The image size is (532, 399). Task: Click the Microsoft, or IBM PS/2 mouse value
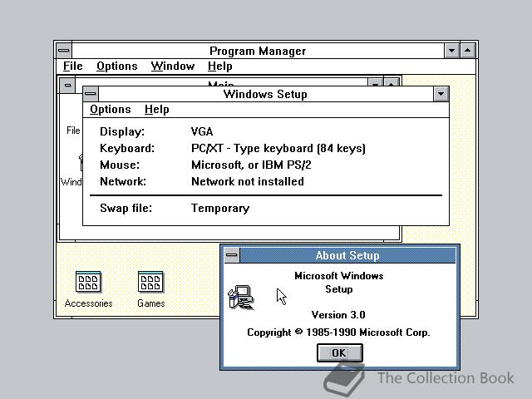pos(251,165)
